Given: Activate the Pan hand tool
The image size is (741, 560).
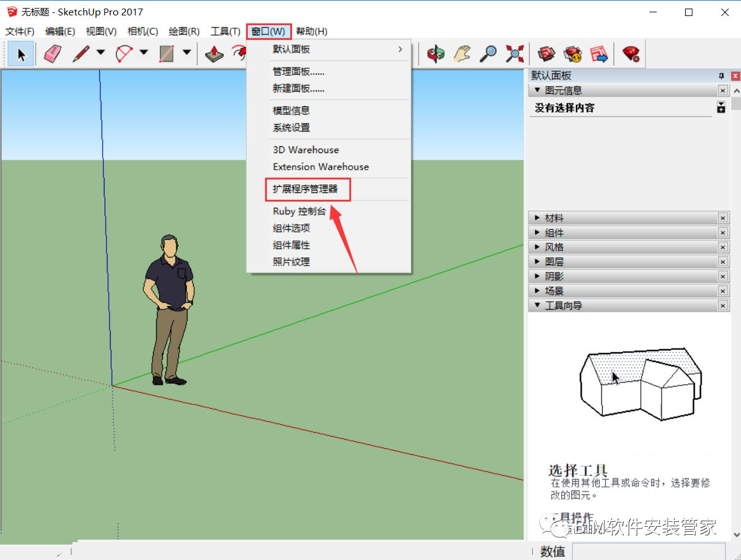Looking at the screenshot, I should click(x=462, y=54).
